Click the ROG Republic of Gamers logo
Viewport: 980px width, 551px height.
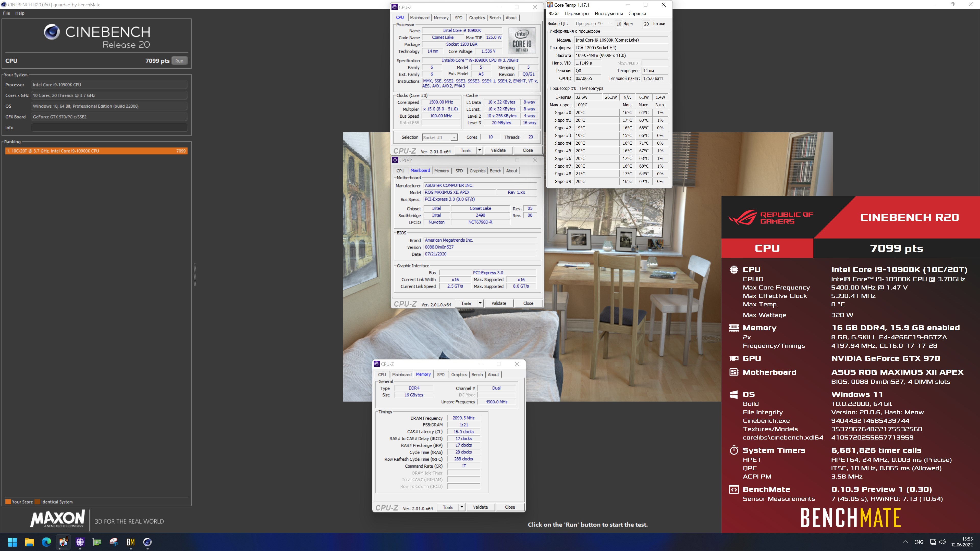(771, 218)
